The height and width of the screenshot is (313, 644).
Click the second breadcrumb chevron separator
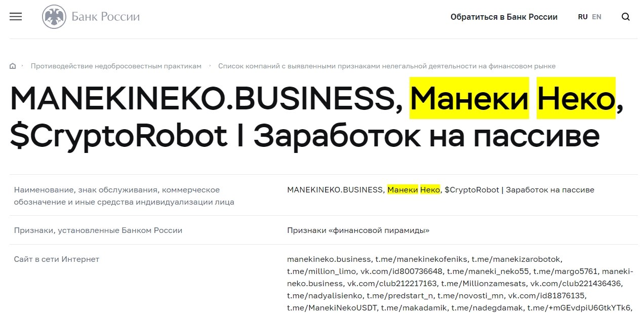210,66
